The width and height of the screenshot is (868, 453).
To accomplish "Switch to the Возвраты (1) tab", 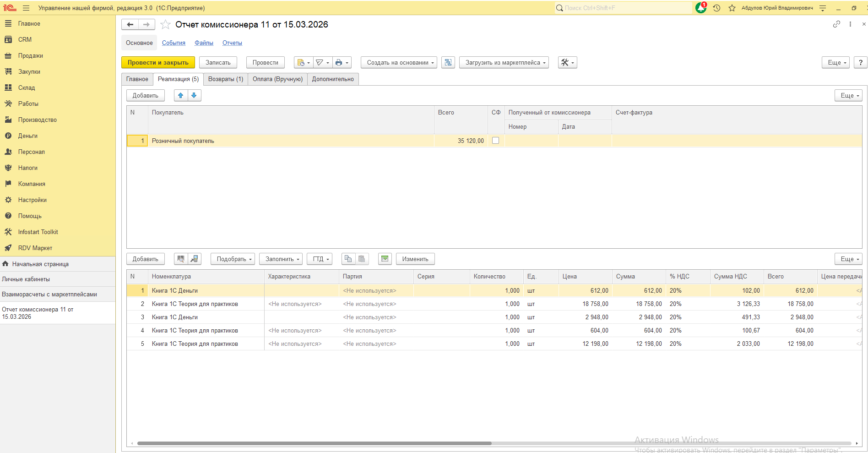I will coord(225,79).
